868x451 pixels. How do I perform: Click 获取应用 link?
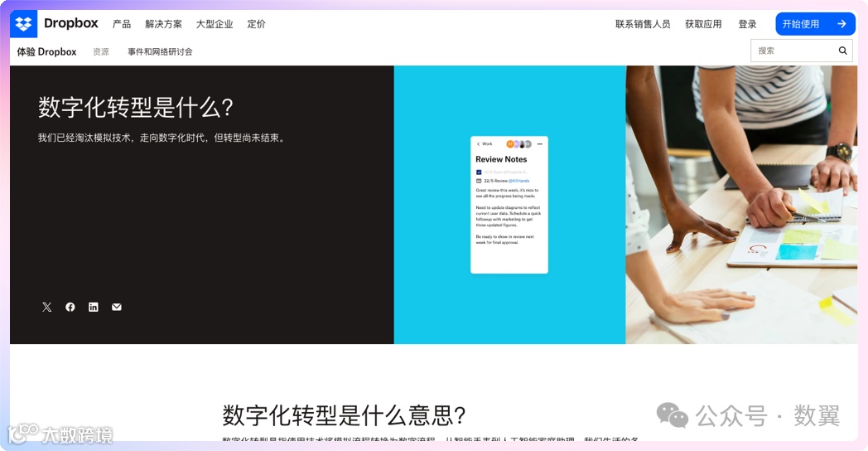pos(703,24)
